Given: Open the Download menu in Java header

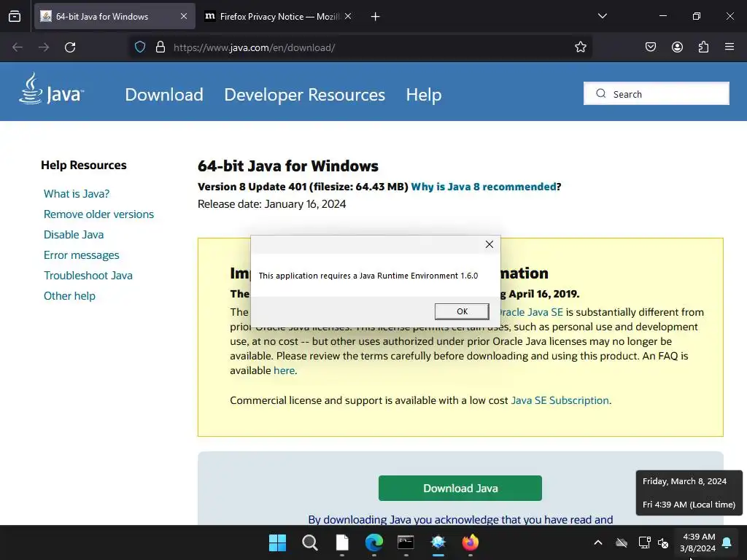Looking at the screenshot, I should (164, 94).
